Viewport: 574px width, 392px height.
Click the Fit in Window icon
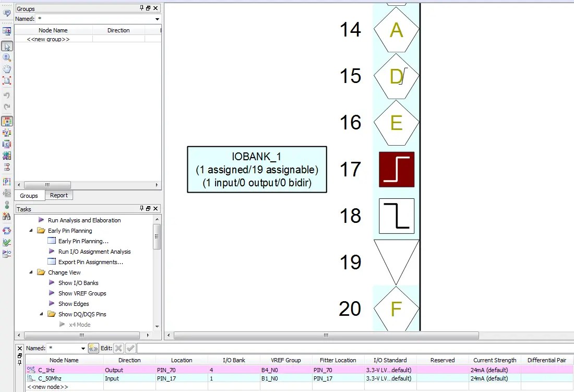7,80
